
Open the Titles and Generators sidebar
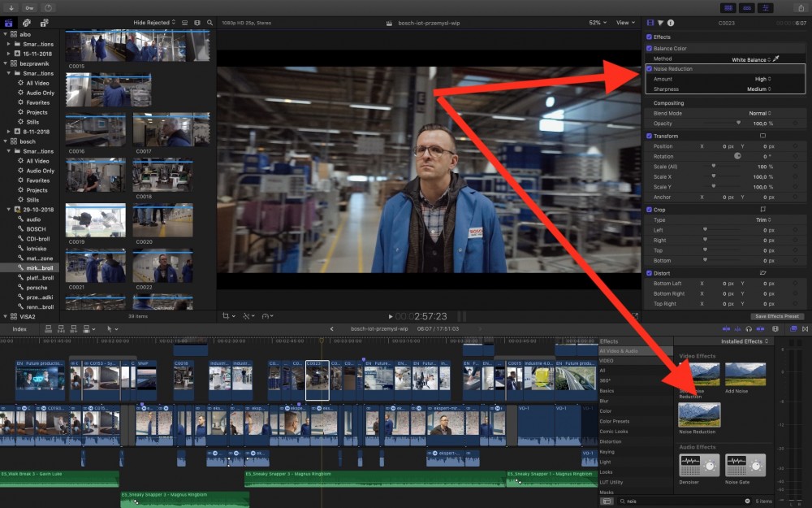tap(45, 23)
